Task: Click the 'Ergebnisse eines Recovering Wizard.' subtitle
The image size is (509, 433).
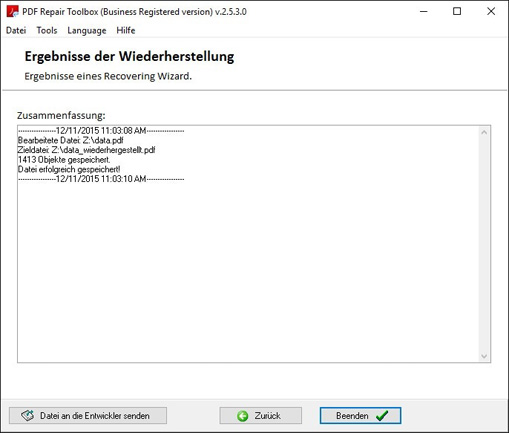Action: pyautogui.click(x=108, y=76)
